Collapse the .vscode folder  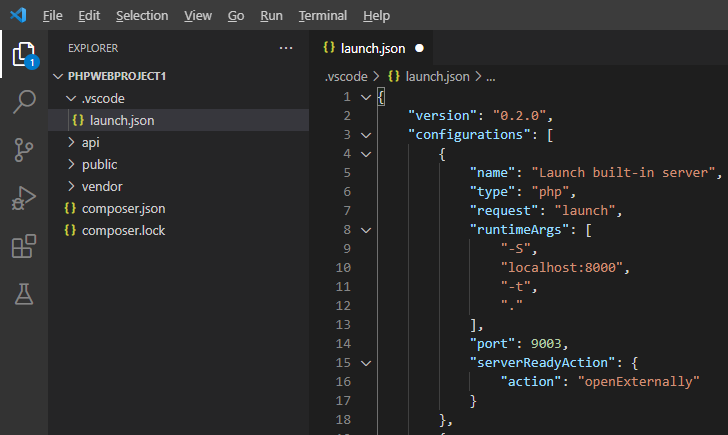(x=71, y=98)
